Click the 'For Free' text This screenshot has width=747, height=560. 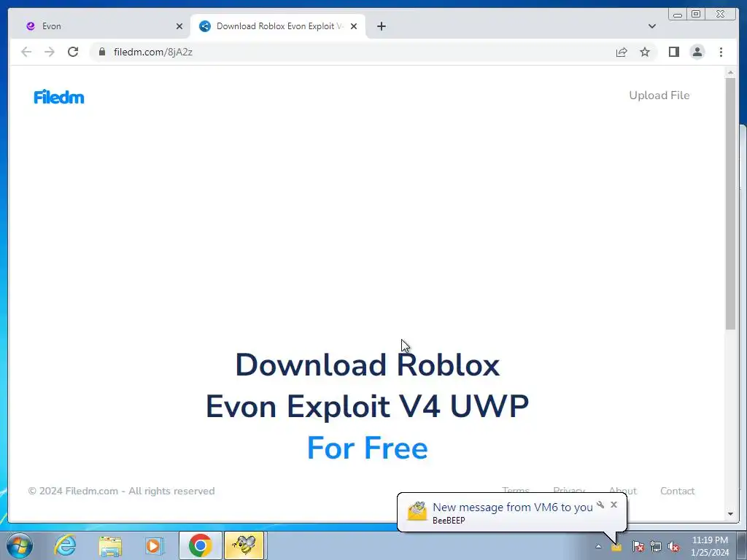click(368, 448)
